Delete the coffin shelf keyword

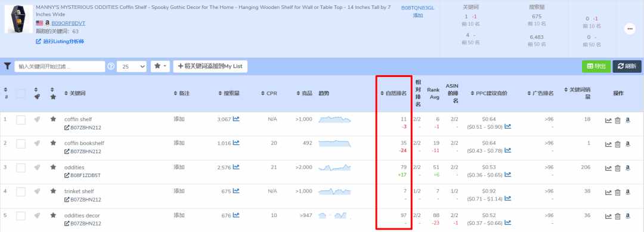coord(617,120)
